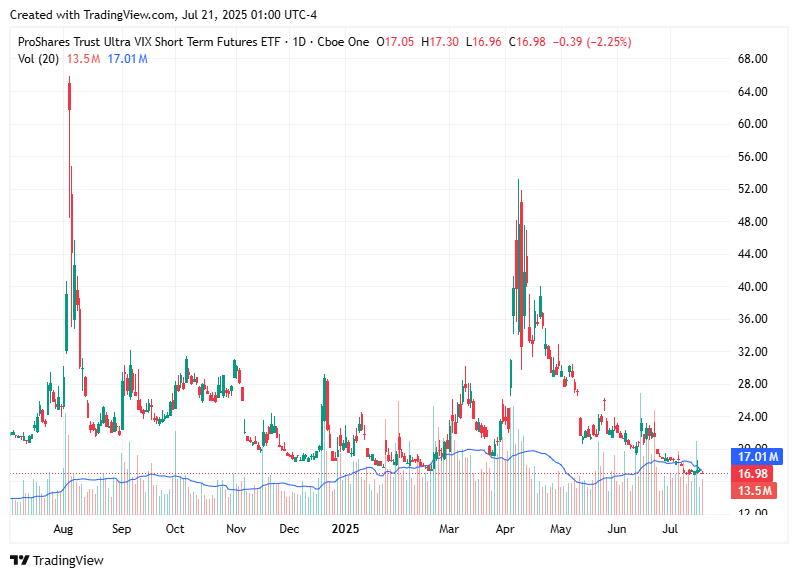
Task: Click the 'Created with TradingView.com' caption
Action: point(163,15)
